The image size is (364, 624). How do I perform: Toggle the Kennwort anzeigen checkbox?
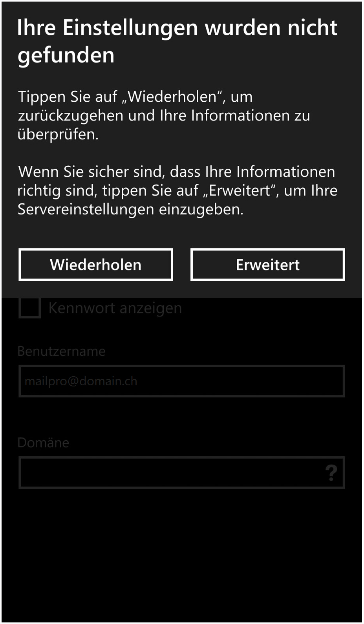30,307
